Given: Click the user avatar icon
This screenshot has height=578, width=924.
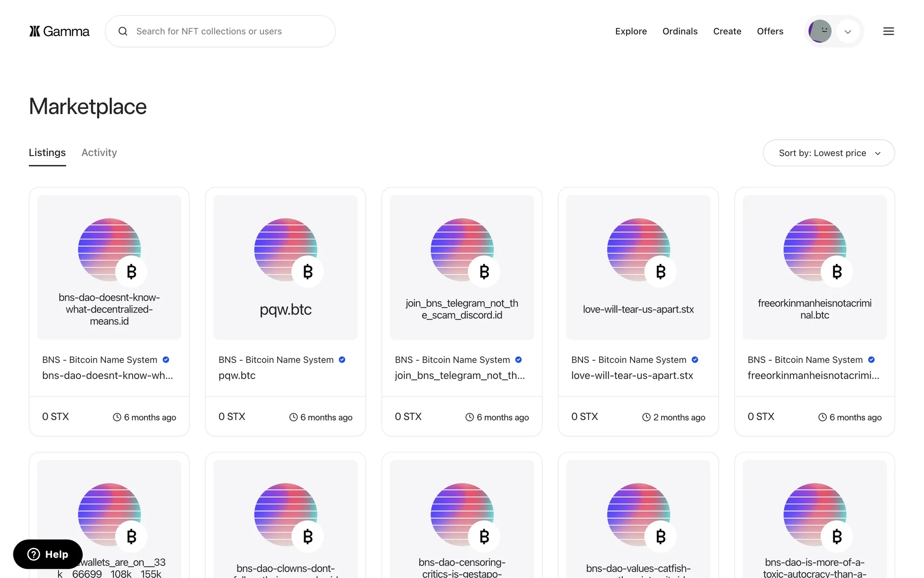Looking at the screenshot, I should (x=820, y=31).
